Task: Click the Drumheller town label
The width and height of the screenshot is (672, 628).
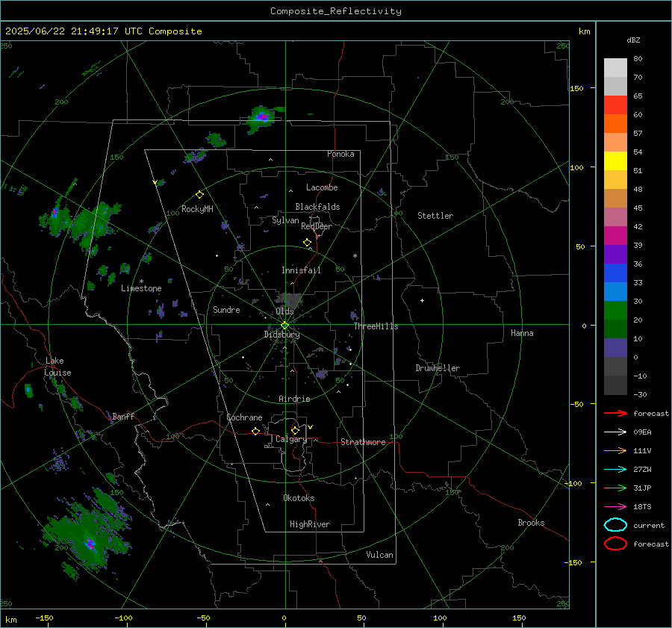Action: click(x=438, y=368)
